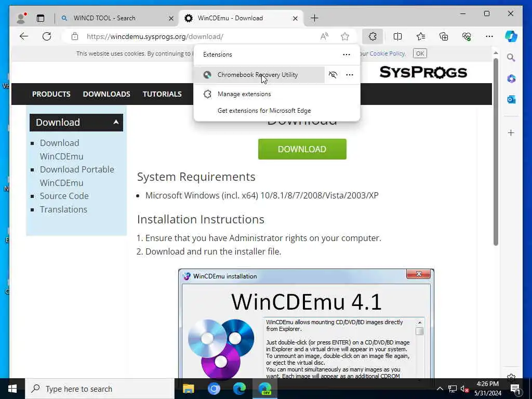The image size is (532, 399).
Task: Close the WinCDEmu Download tab
Action: (x=295, y=18)
